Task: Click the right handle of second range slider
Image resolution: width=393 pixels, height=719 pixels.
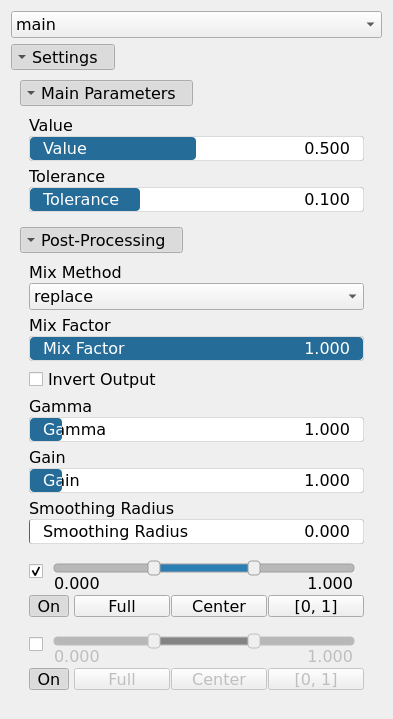Action: 254,641
